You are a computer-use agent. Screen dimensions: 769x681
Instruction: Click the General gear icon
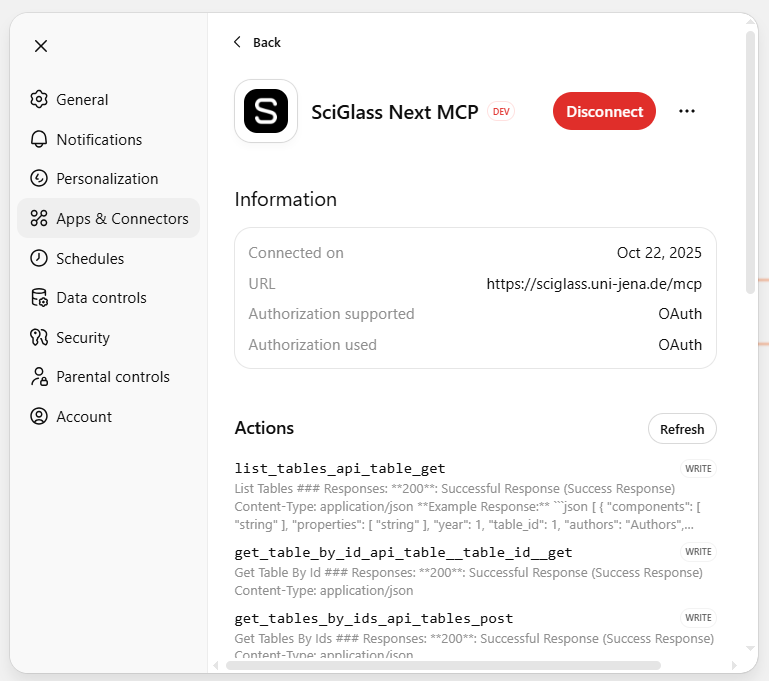pos(39,100)
